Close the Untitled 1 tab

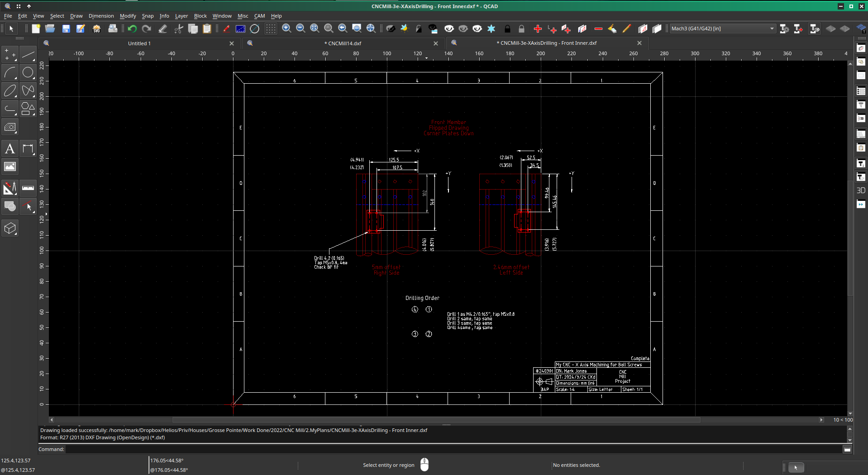coord(232,43)
